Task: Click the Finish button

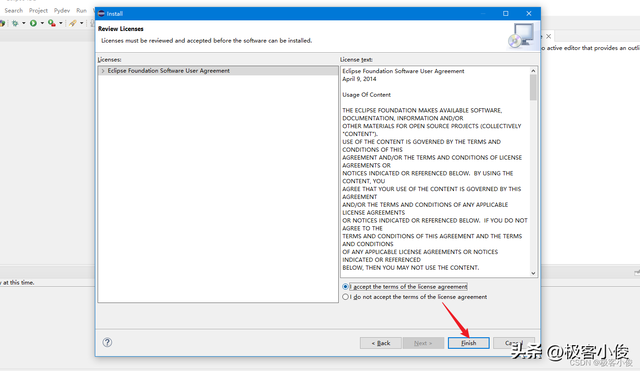Action: point(469,343)
